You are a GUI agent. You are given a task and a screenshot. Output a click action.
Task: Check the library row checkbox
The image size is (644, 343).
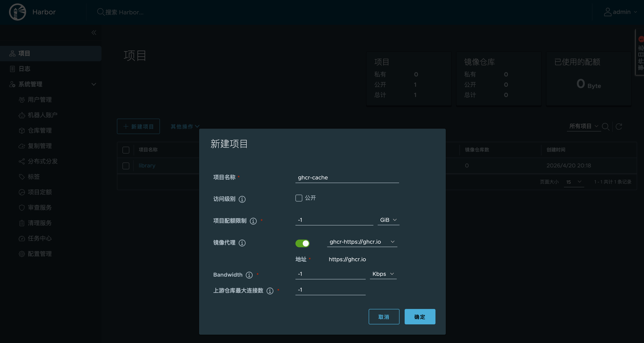click(x=126, y=166)
